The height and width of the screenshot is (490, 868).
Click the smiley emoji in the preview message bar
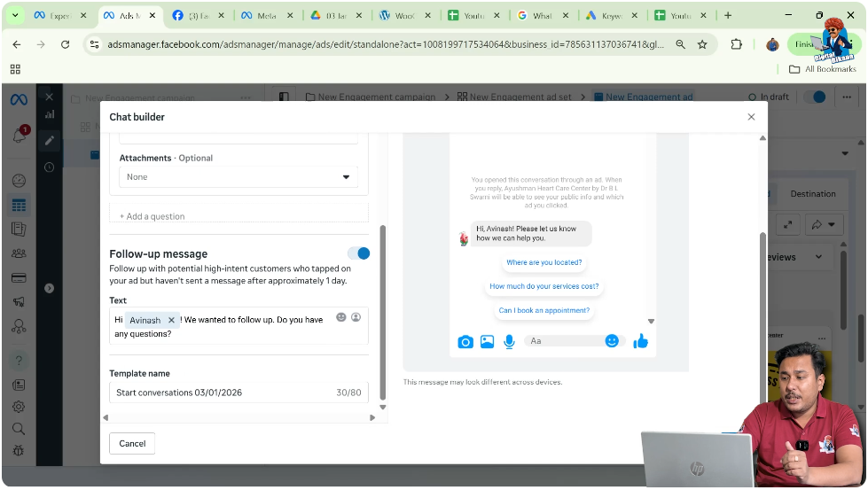click(x=612, y=340)
